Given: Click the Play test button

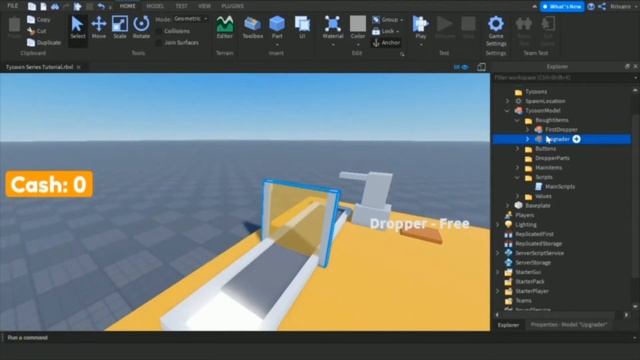Looking at the screenshot, I should click(420, 28).
